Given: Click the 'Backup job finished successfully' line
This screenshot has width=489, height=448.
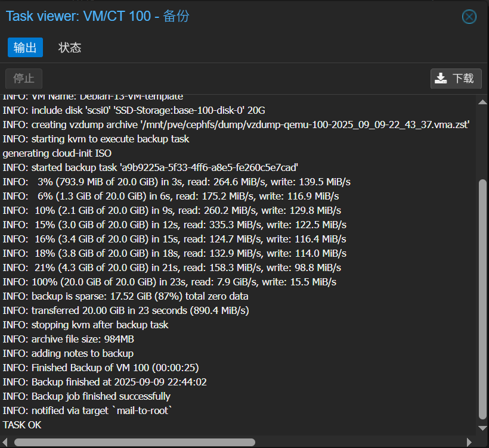Looking at the screenshot, I should tap(86, 396).
